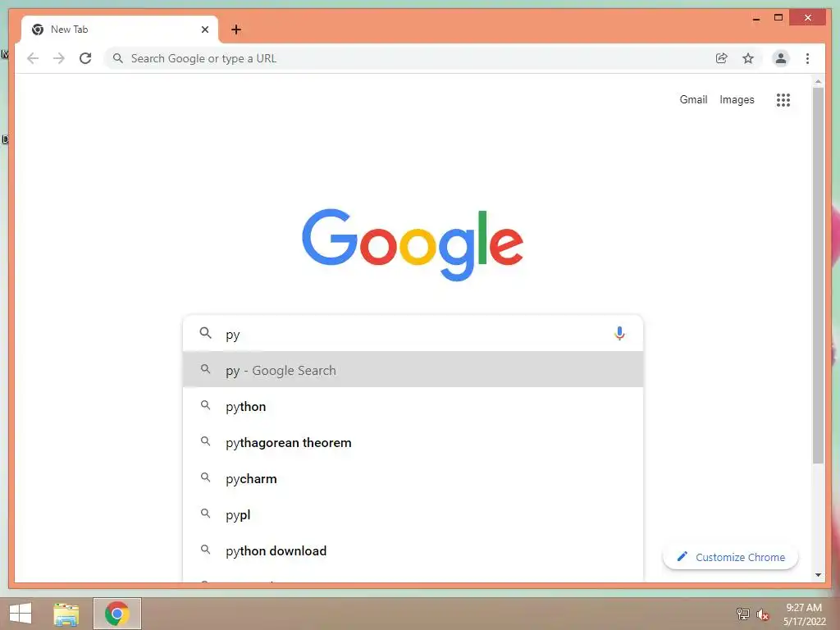This screenshot has height=630, width=840.
Task: Click the browser back arrow
Action: tap(33, 58)
